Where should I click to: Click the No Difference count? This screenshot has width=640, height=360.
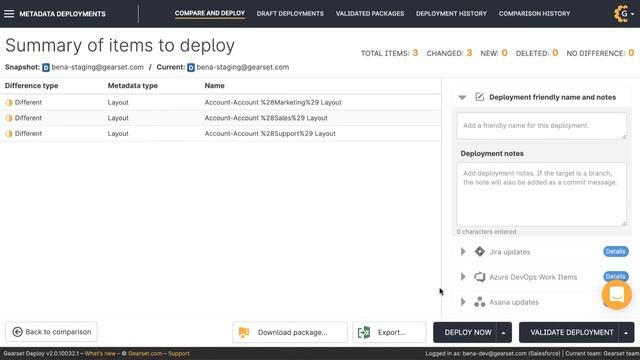pos(631,53)
